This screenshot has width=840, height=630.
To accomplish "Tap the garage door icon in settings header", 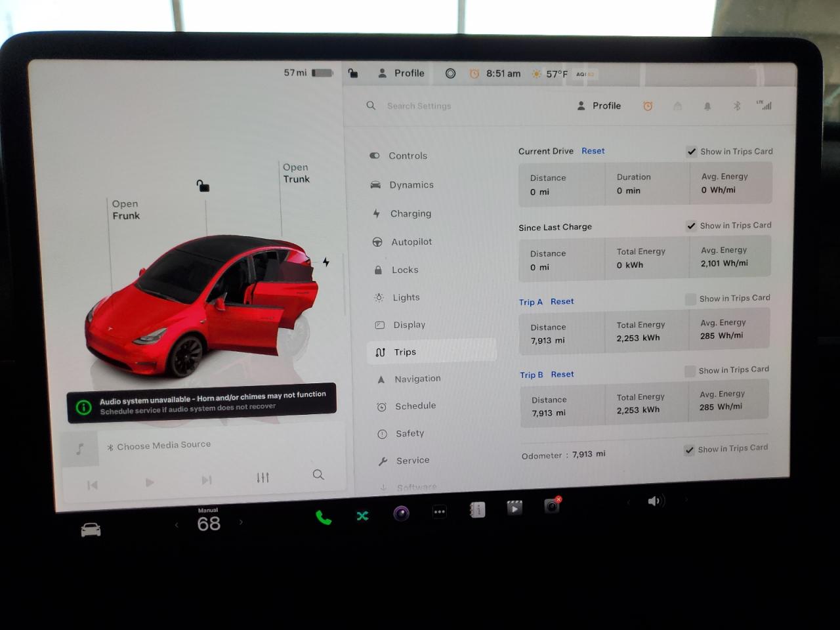I will pos(678,106).
